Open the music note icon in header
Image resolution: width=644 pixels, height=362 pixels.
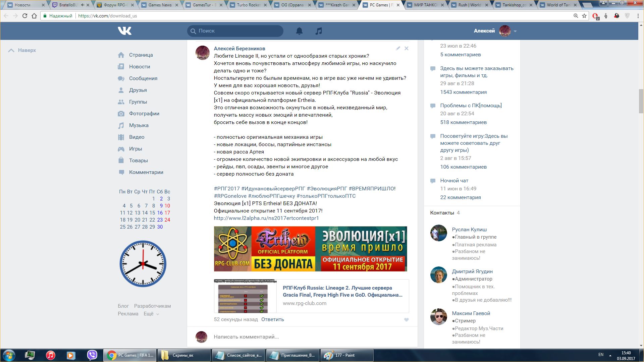[x=319, y=31]
